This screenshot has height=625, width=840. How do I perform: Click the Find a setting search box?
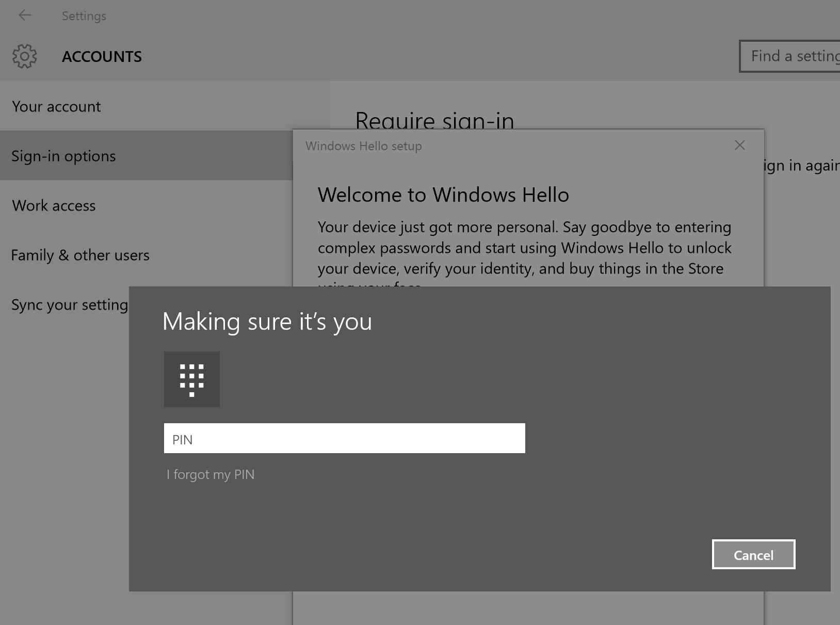790,56
